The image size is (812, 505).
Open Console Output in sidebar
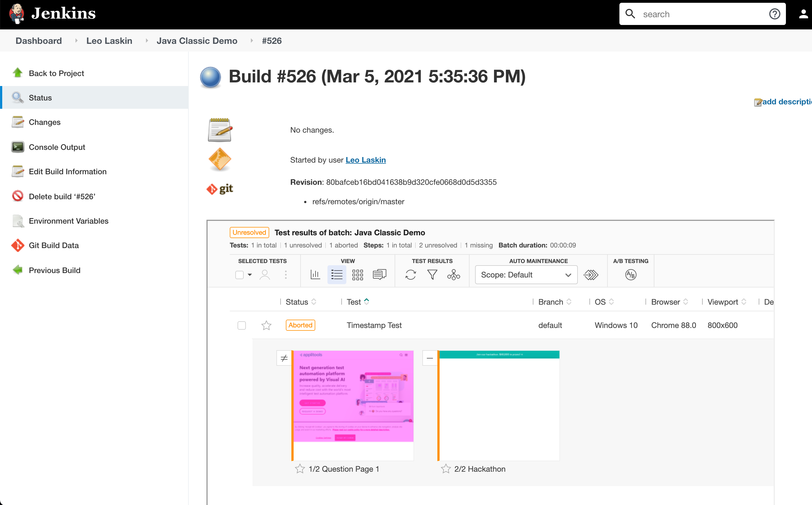coord(57,147)
